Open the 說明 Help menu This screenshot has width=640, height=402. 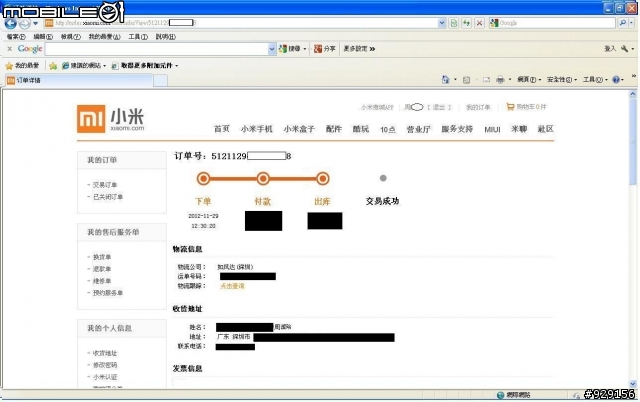point(165,37)
